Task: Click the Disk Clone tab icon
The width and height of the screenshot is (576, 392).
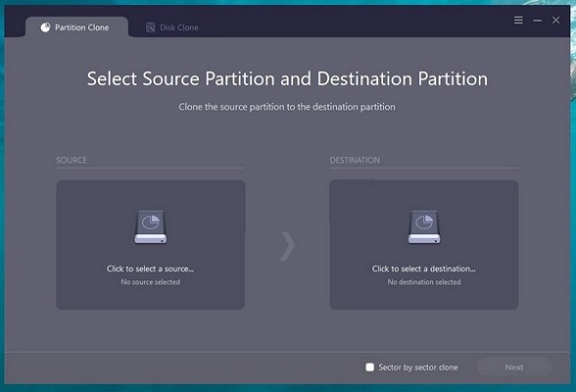Action: 150,27
